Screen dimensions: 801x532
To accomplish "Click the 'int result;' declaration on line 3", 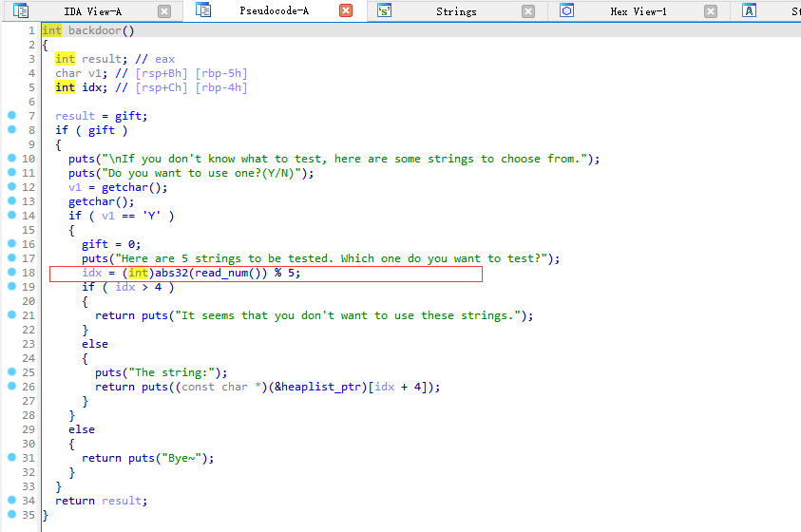I will [x=91, y=59].
